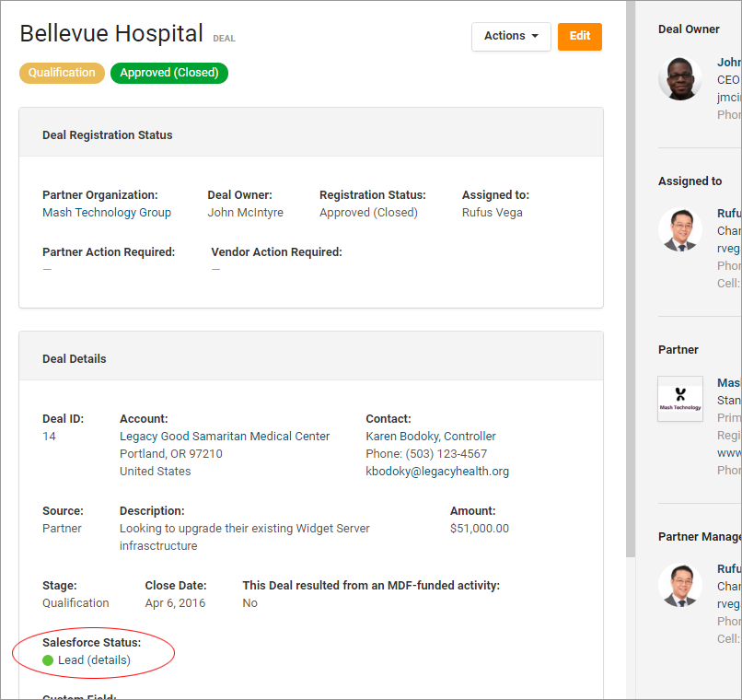742x700 pixels.
Task: Open Mash Technology Group partner link
Action: click(x=107, y=213)
